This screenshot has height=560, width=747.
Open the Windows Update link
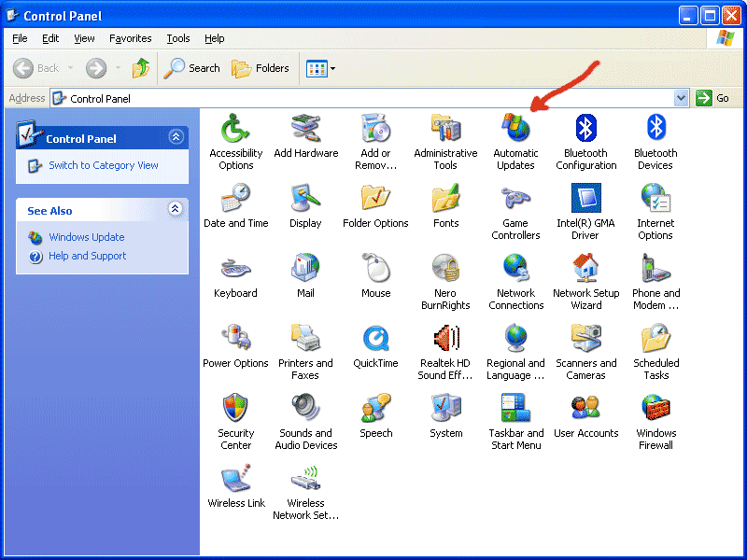[x=87, y=237]
